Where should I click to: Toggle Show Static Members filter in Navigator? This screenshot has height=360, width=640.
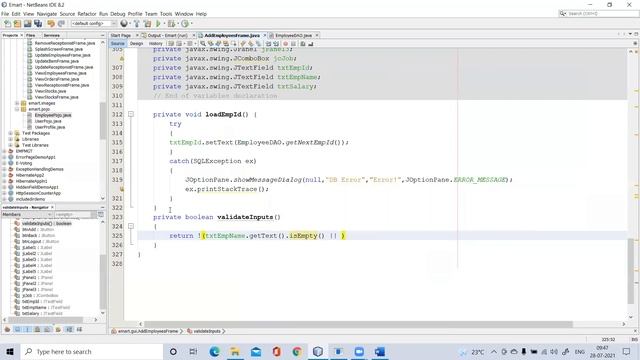pyautogui.click(x=27, y=329)
